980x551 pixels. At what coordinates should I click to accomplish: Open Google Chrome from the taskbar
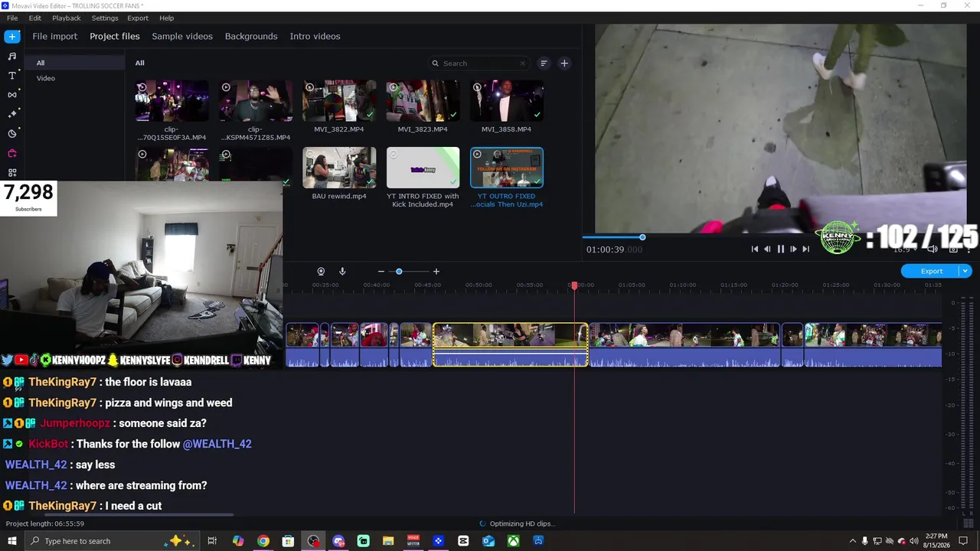(263, 541)
